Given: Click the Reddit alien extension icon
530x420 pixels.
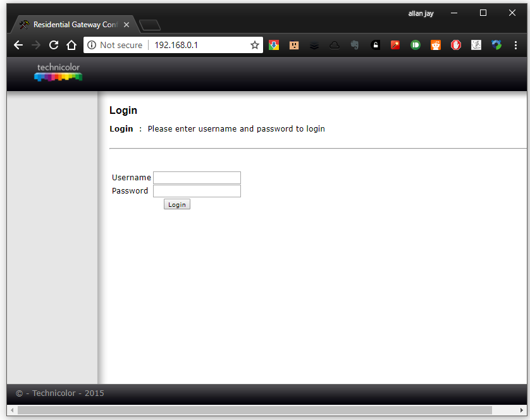Looking at the screenshot, I should click(436, 45).
